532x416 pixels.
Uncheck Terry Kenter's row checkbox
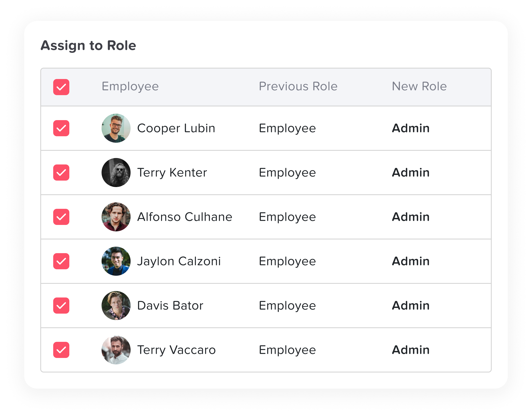pyautogui.click(x=61, y=173)
